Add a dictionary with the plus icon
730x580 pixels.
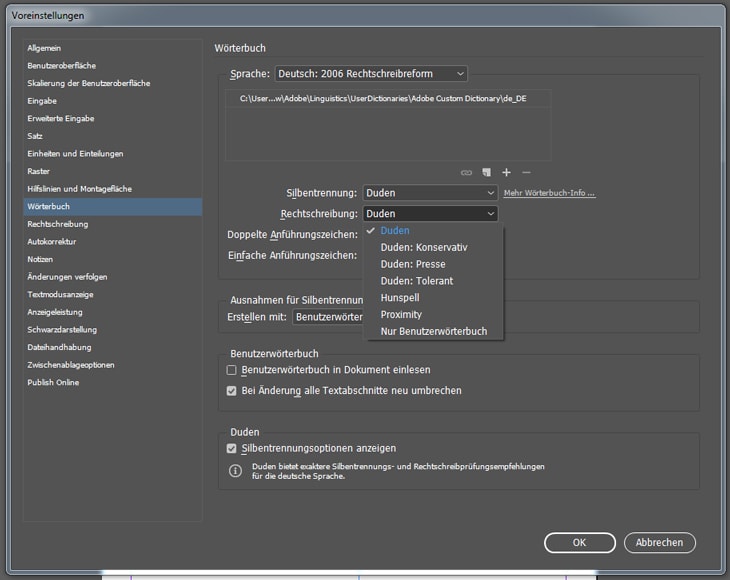click(506, 173)
